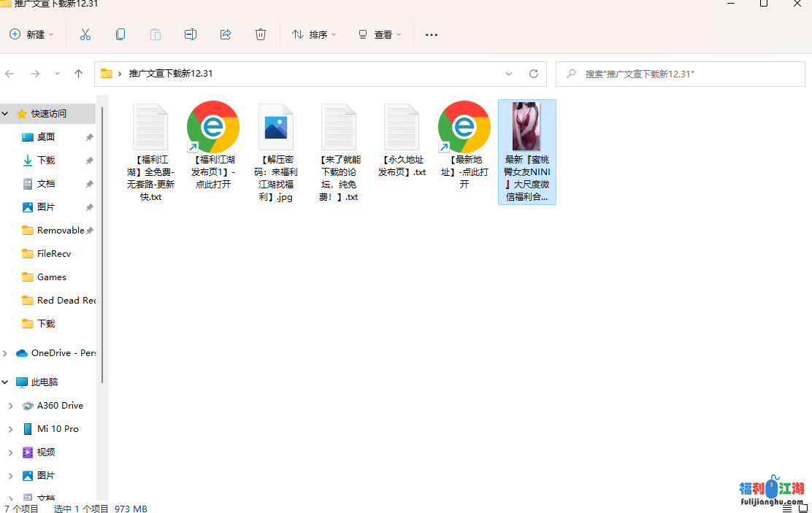Image resolution: width=812 pixels, height=513 pixels.
Task: Click the Delete trash can icon
Action: click(x=261, y=34)
